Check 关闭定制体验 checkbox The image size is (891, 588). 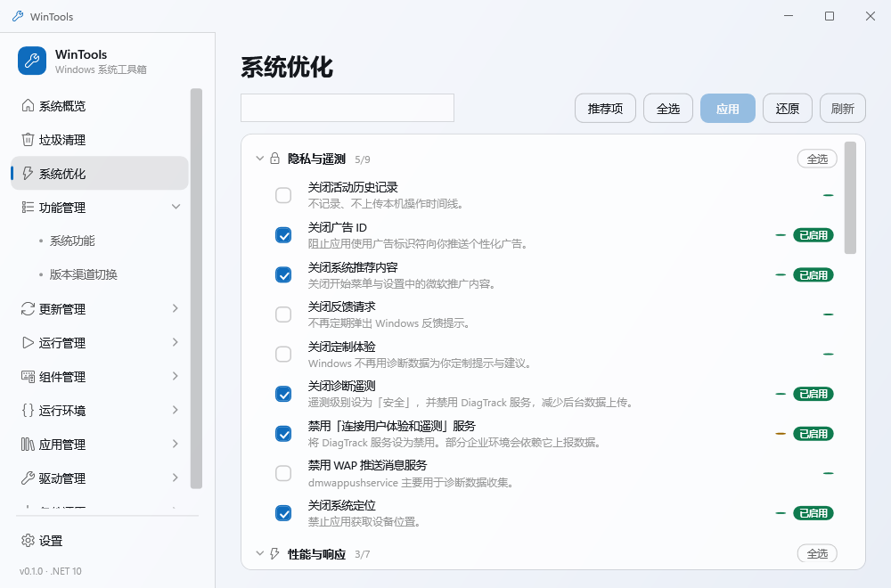pos(283,354)
